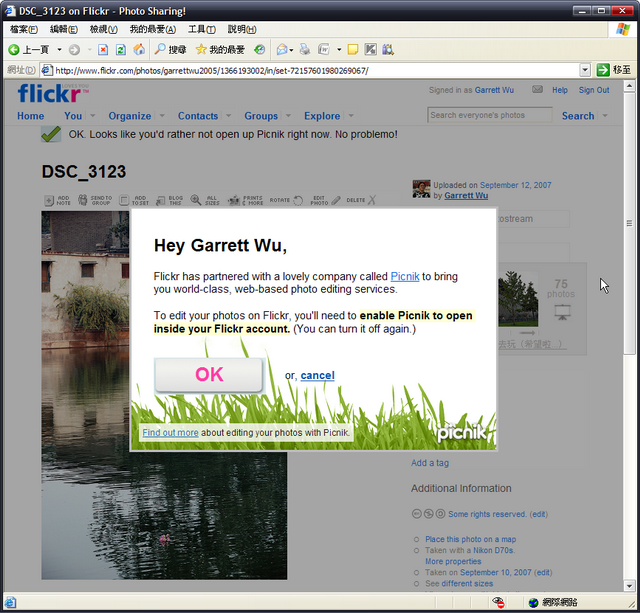Open the Search options dropdown arrow
640x613 pixels.
tap(605, 116)
